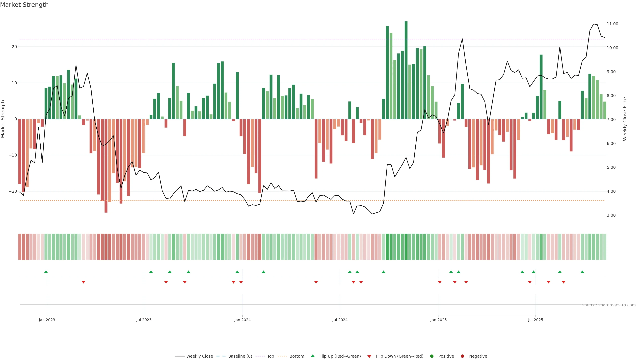Image resolution: width=644 pixels, height=362 pixels.
Task: Click the last green flip-up triangle marker
Action: [582, 272]
